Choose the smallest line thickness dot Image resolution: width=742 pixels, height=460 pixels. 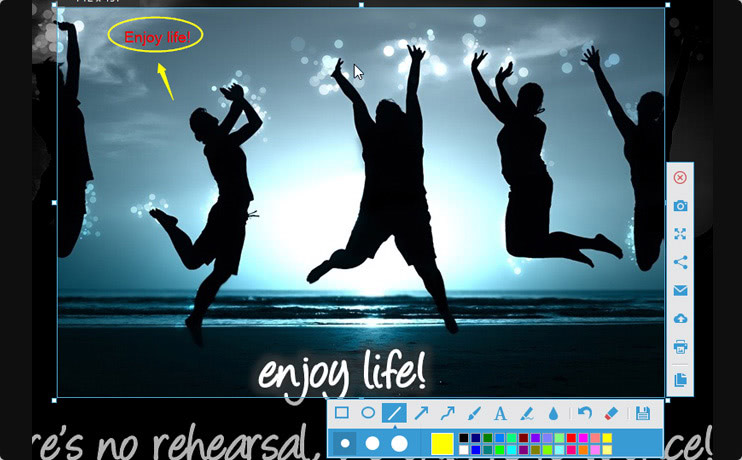(x=345, y=443)
